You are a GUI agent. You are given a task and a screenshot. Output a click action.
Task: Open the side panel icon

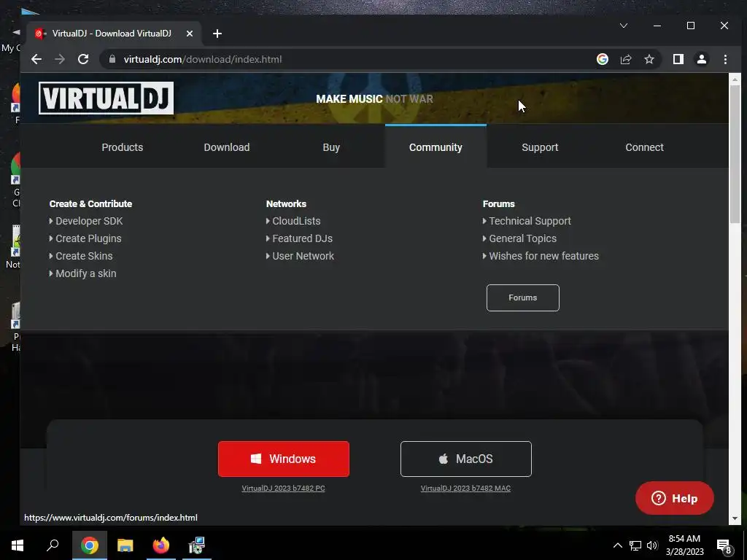click(x=678, y=59)
